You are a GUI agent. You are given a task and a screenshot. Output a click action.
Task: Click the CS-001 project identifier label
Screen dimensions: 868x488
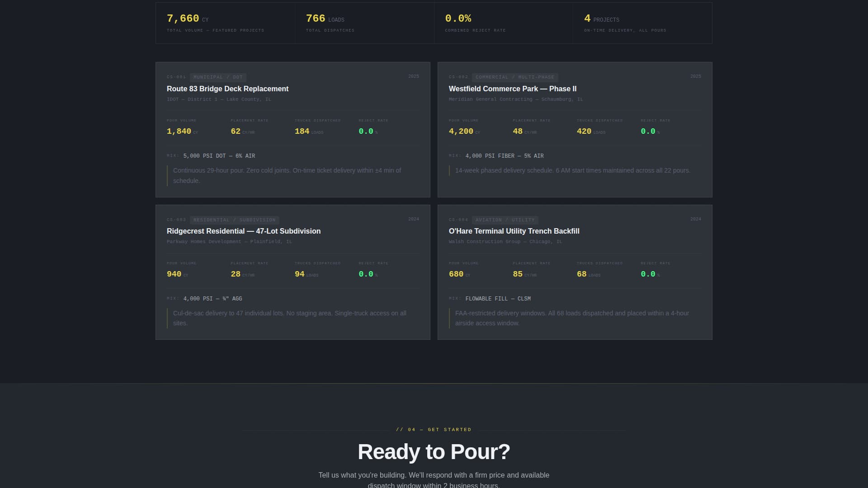176,77
